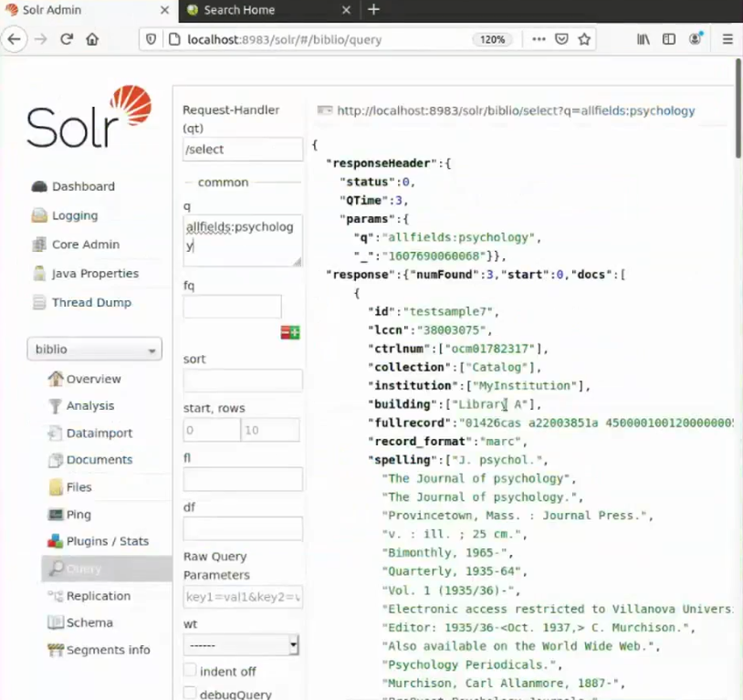
Task: Click the Analysis funnel icon
Action: (x=55, y=406)
